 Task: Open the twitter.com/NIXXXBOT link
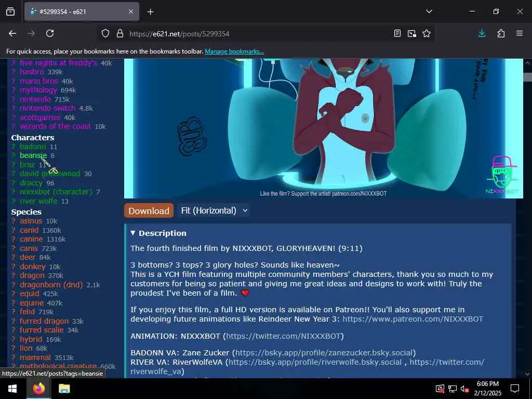click(283, 336)
